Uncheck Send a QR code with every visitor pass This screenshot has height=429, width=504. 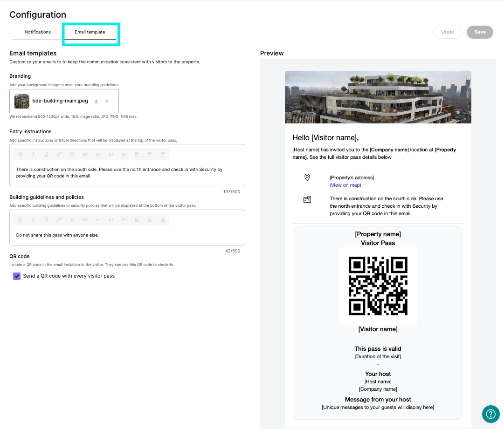17,276
